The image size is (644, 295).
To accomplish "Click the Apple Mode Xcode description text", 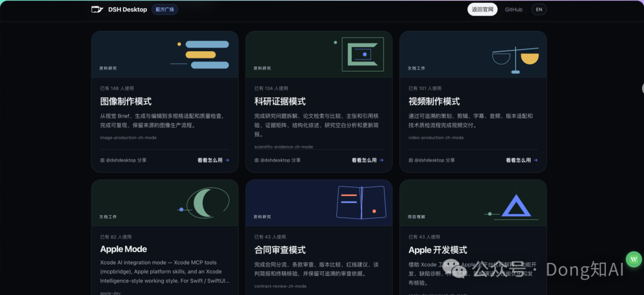I will point(165,272).
